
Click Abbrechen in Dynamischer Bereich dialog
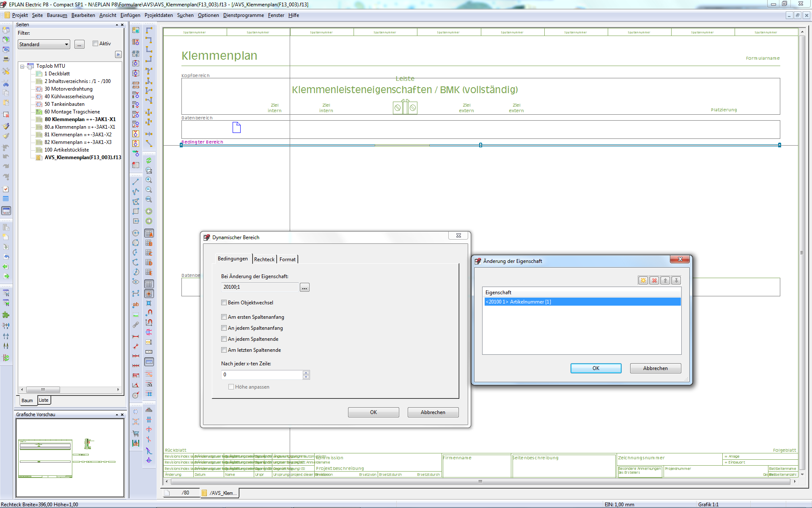[x=433, y=412]
